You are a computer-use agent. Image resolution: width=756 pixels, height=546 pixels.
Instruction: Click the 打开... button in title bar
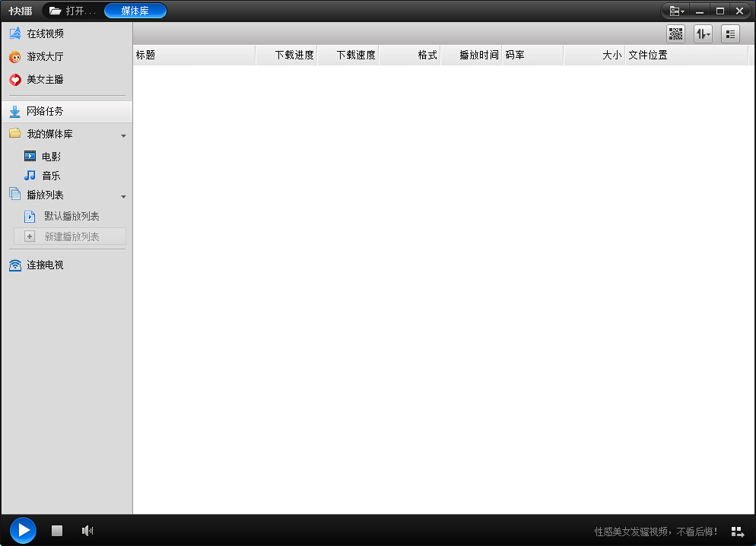click(73, 11)
